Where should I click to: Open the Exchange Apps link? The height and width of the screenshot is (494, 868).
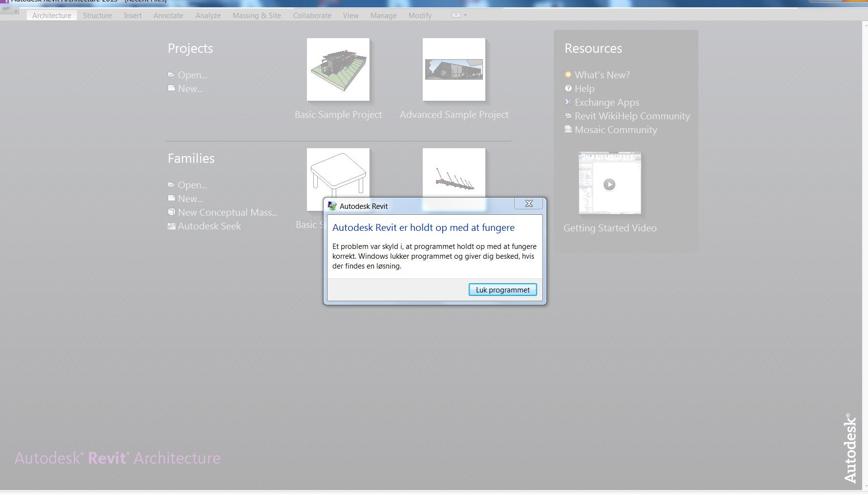tap(607, 102)
